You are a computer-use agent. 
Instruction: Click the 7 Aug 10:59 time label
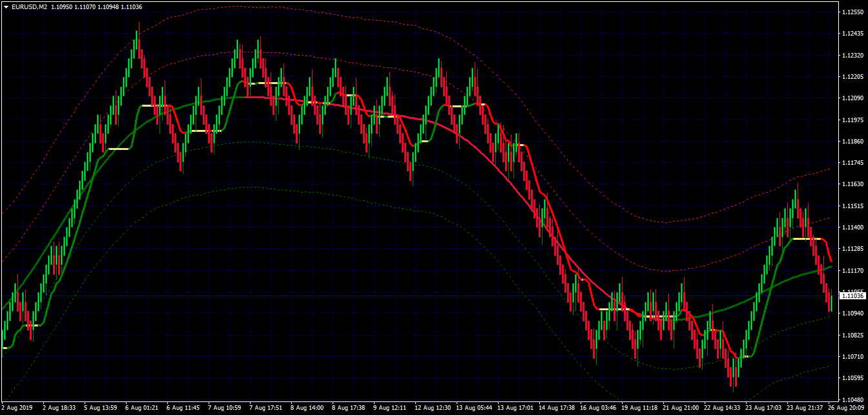click(x=224, y=409)
